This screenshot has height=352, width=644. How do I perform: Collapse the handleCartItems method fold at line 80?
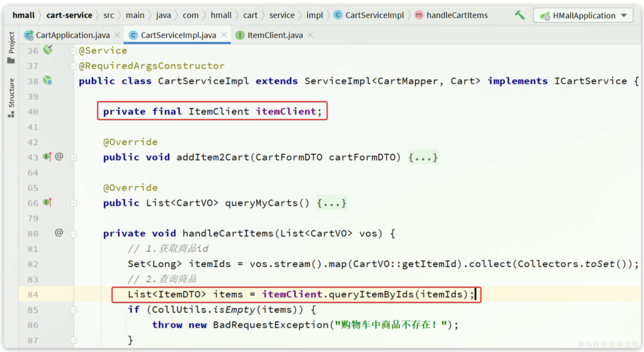coord(74,234)
